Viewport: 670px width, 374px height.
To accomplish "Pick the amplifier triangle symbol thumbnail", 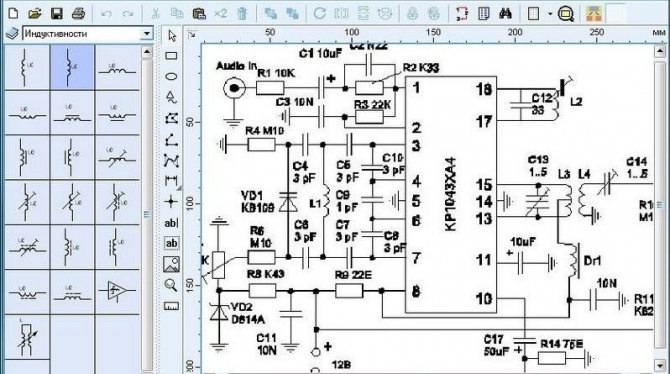I will coord(117,292).
